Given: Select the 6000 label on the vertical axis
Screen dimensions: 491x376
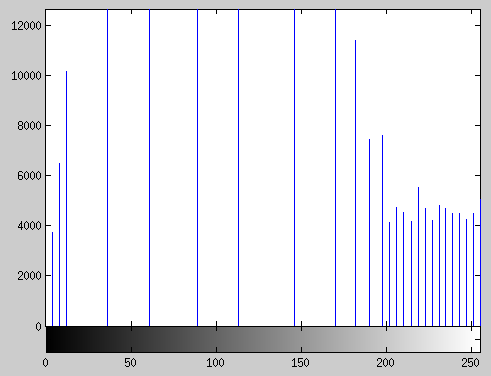Looking at the screenshot, I should [x=29, y=176].
